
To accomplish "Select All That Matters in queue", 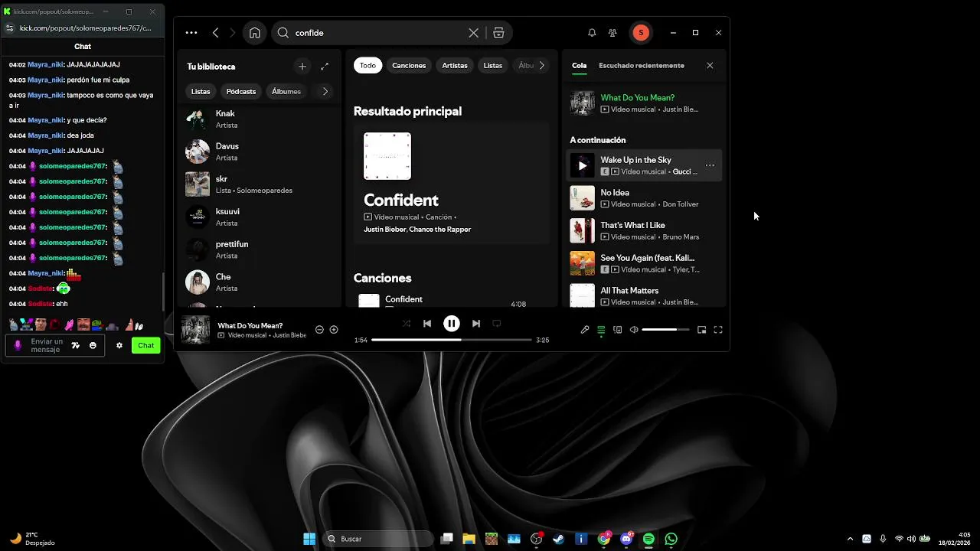I will click(x=645, y=295).
